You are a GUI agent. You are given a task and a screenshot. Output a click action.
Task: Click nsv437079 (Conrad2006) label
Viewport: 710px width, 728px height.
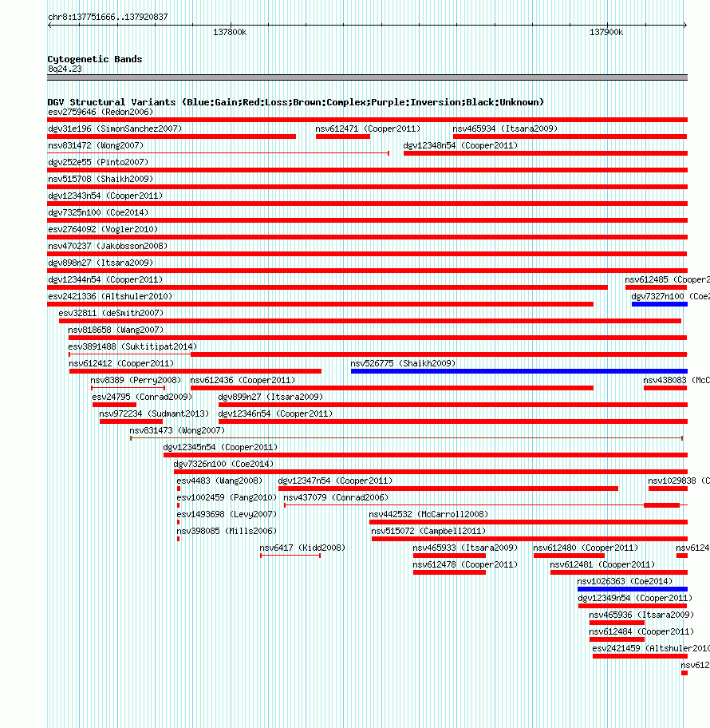[336, 497]
